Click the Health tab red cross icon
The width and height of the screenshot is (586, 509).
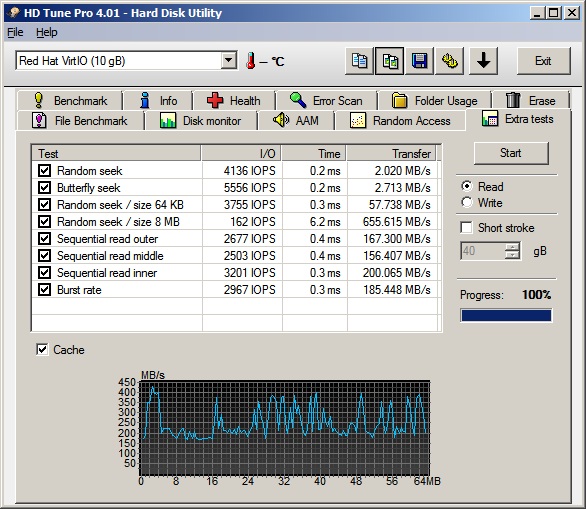click(x=215, y=101)
